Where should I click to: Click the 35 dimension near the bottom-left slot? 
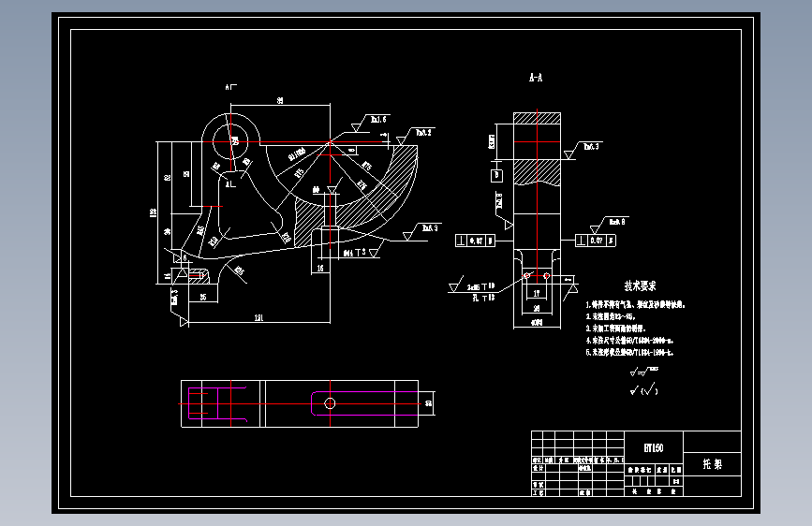[203, 298]
